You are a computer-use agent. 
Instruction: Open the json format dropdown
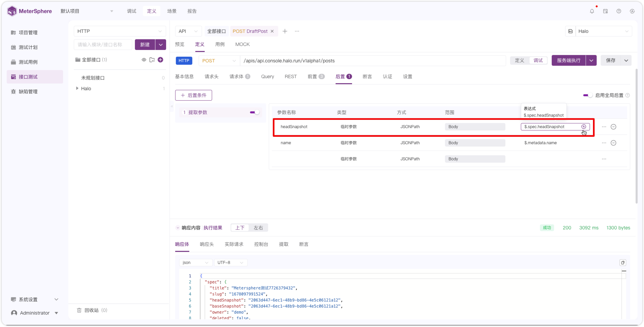pos(196,263)
